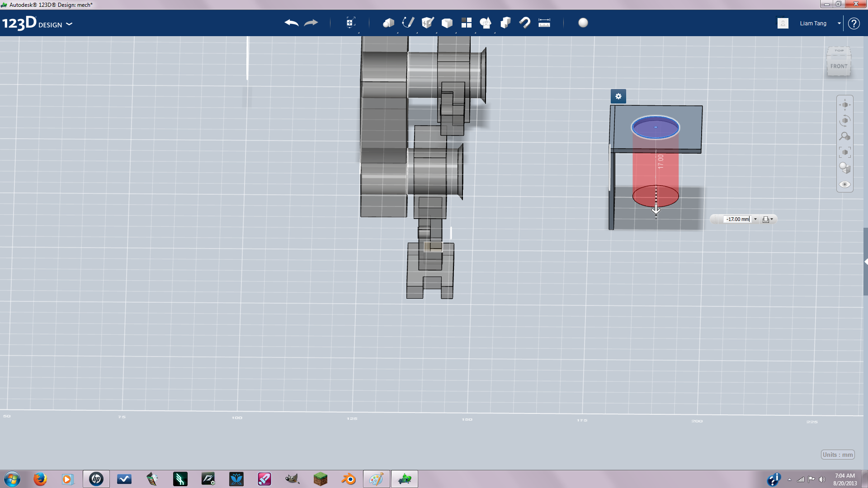Expand the distance value dropdown arrow

pos(755,219)
